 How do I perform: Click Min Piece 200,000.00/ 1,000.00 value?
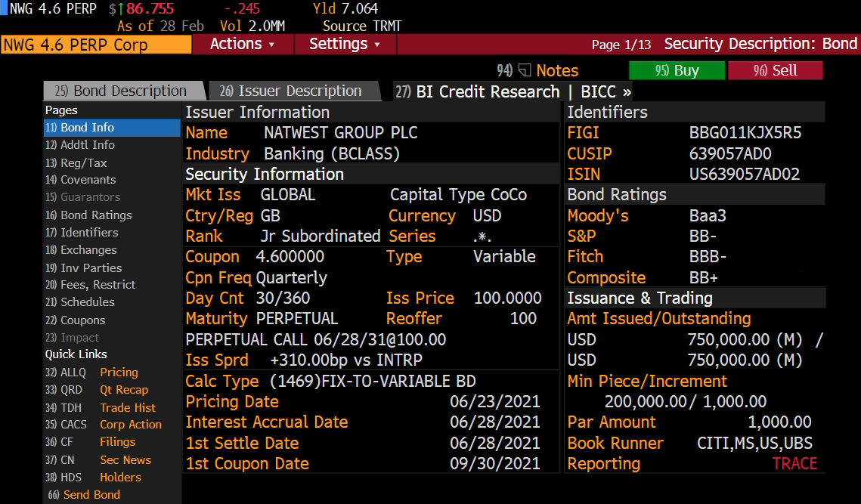686,402
